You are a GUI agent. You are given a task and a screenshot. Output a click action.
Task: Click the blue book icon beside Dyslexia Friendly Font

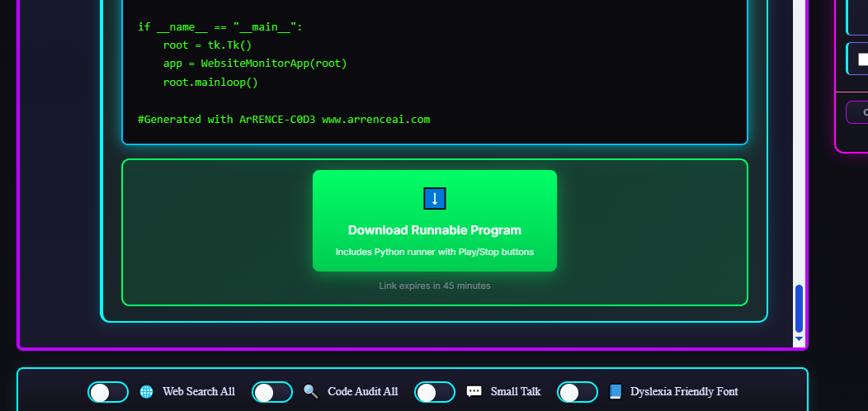click(616, 392)
